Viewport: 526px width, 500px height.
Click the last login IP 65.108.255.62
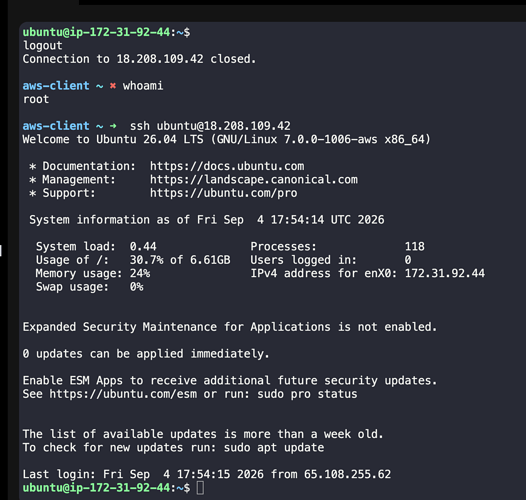tap(348, 474)
